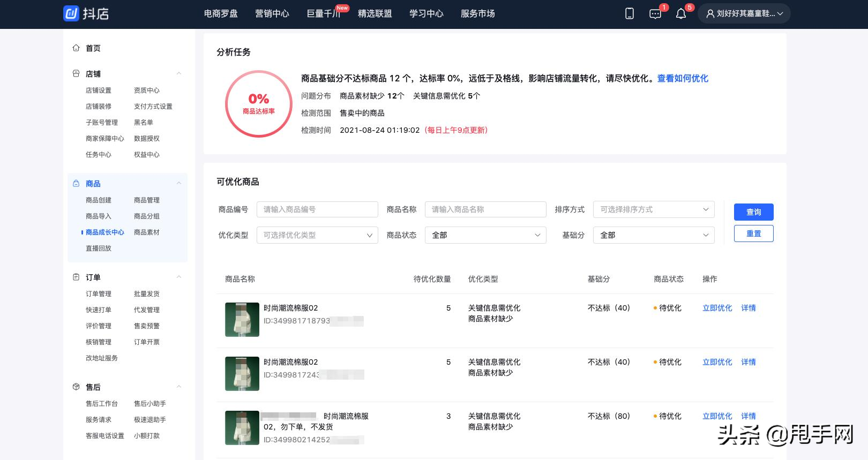Go to 首页 in sidebar

tap(93, 48)
